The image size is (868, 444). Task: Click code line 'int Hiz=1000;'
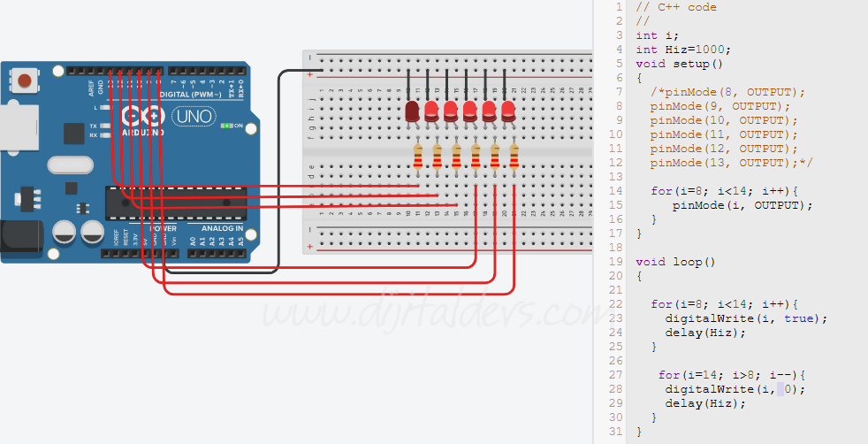point(683,50)
